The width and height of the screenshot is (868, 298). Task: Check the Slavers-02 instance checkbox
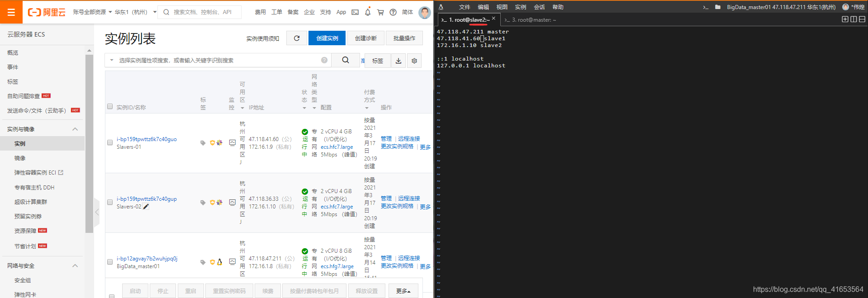(110, 202)
